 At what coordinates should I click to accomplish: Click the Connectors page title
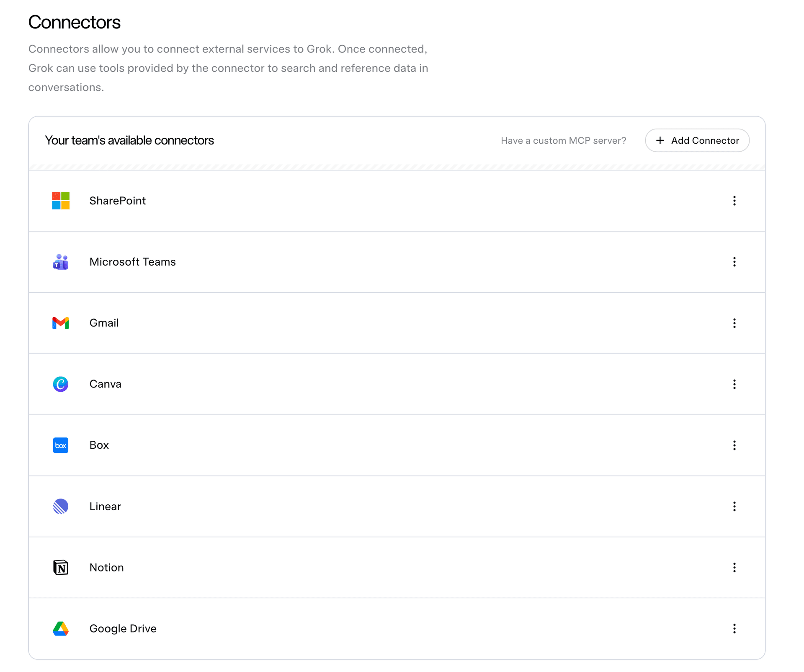click(x=75, y=22)
